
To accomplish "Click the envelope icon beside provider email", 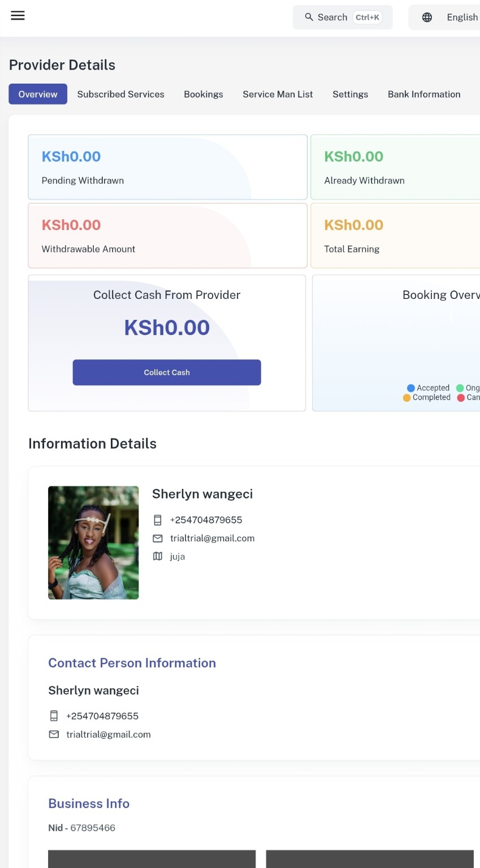I will (158, 539).
